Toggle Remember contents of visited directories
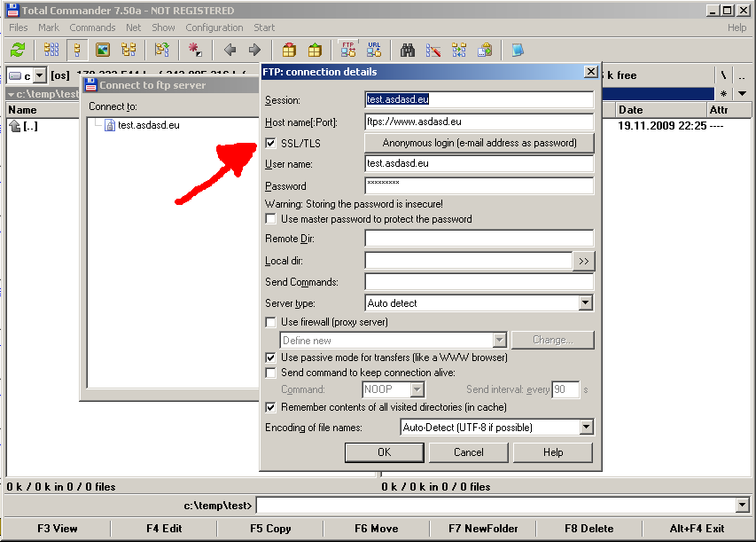 coord(271,407)
